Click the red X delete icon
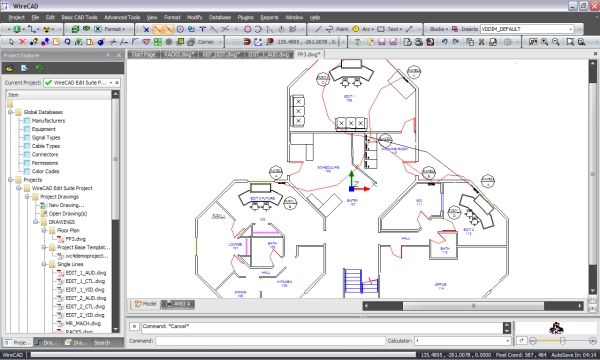Viewport: 600px width, 360px height. [22, 42]
